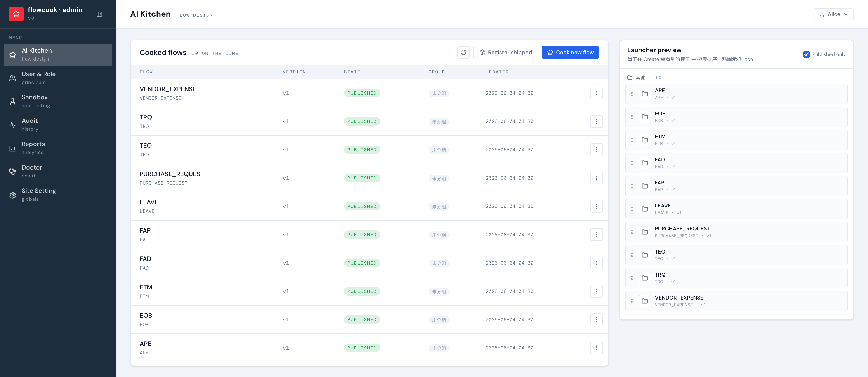This screenshot has height=377, width=868.
Task: Click the GROUP column header
Action: click(436, 72)
